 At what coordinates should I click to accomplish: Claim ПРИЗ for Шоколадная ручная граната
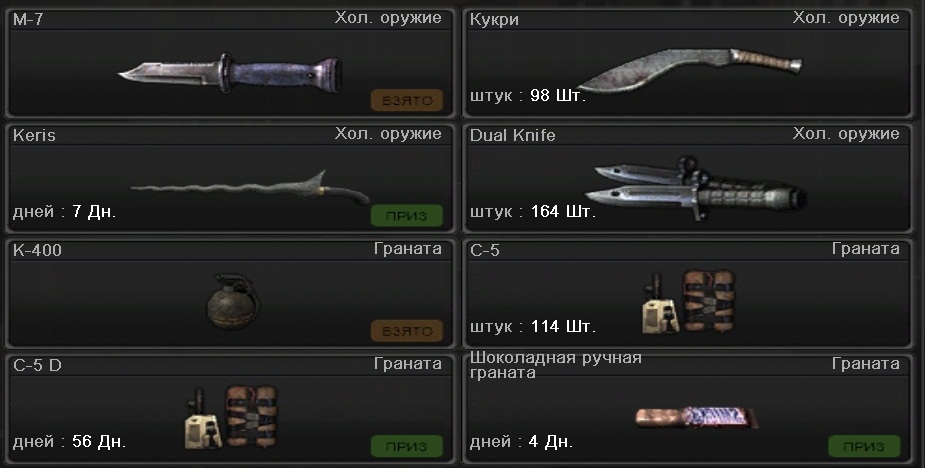(864, 446)
